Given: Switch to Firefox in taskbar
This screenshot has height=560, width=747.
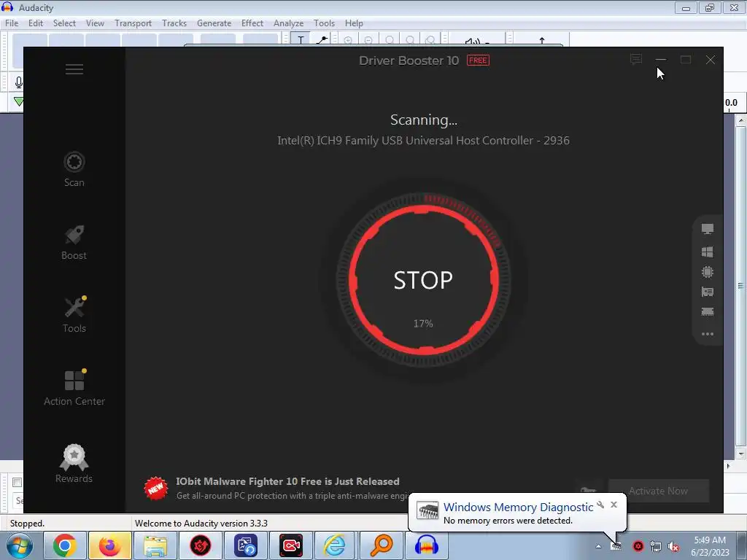Looking at the screenshot, I should click(109, 545).
